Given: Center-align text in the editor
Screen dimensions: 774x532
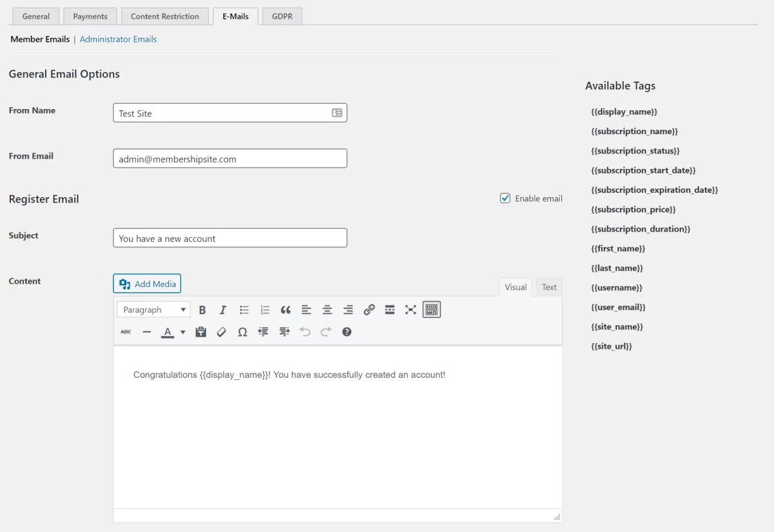Looking at the screenshot, I should (327, 310).
